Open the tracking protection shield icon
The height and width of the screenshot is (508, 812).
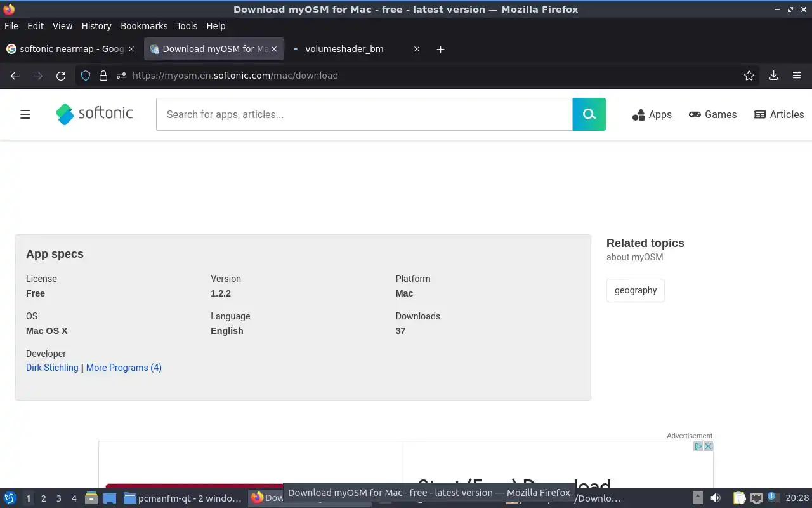pyautogui.click(x=86, y=76)
